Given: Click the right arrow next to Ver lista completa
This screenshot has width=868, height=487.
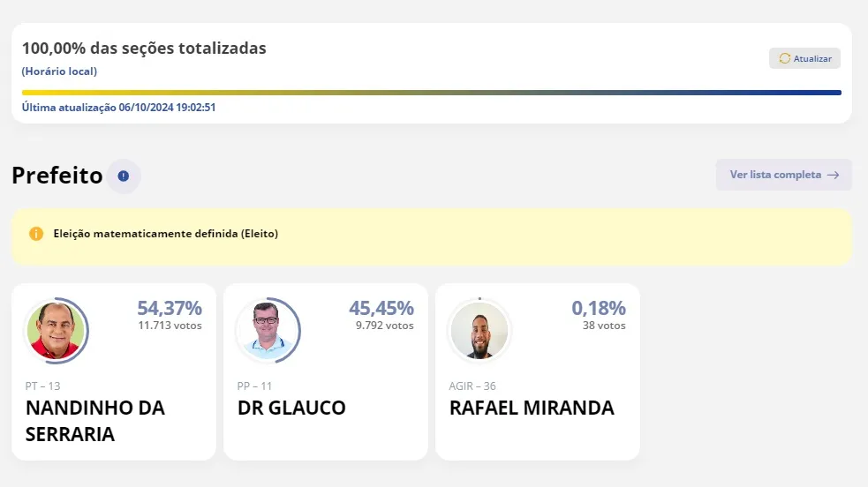Looking at the screenshot, I should [834, 175].
